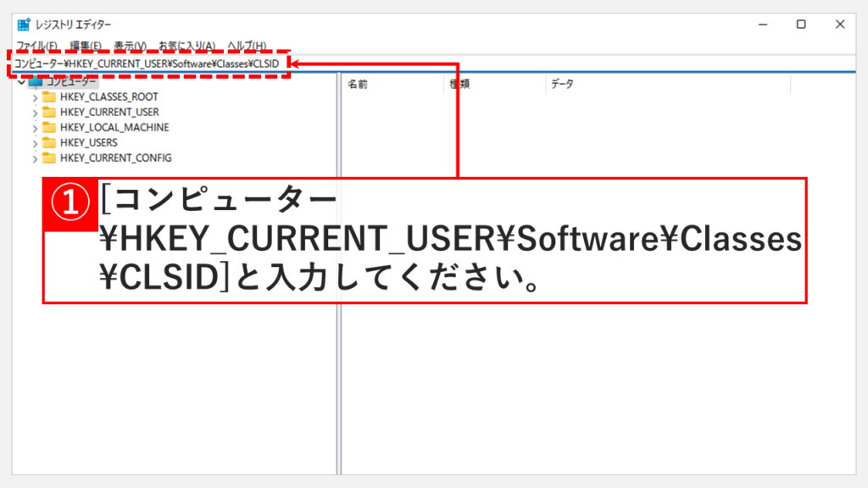This screenshot has height=488, width=868.
Task: Click the HKEY_CLASSES_ROOT folder icon
Action: [49, 97]
